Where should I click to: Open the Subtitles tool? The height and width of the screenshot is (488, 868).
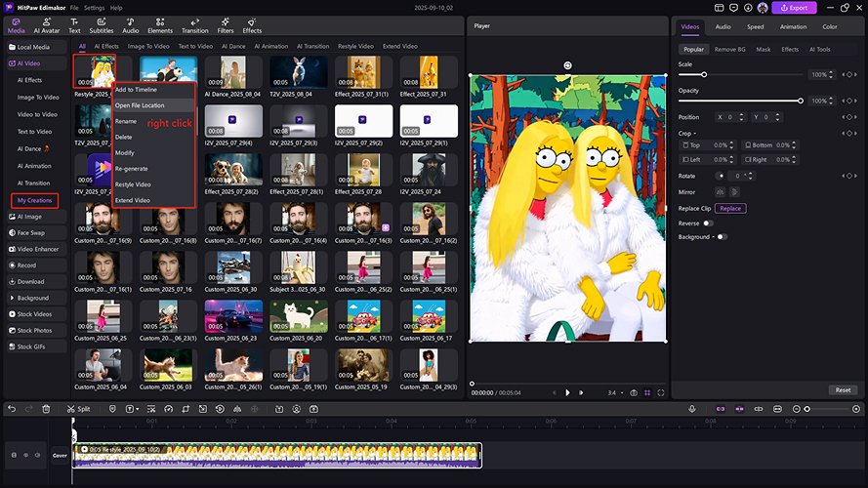click(102, 26)
